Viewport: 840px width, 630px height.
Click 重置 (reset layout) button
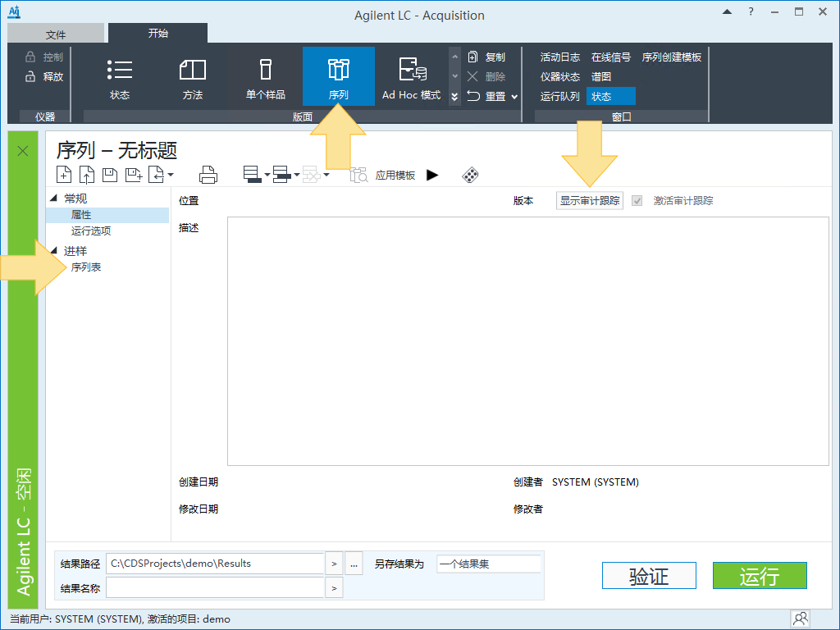pyautogui.click(x=486, y=97)
